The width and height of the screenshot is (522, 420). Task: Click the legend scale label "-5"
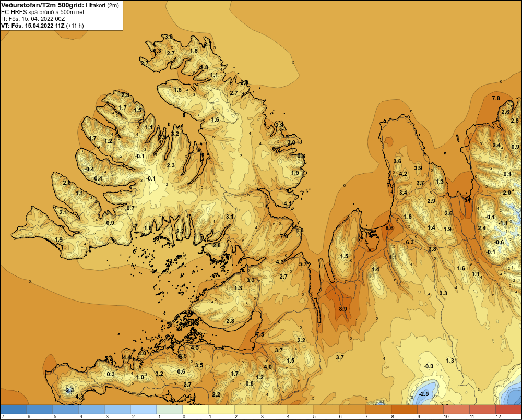coord(54,417)
